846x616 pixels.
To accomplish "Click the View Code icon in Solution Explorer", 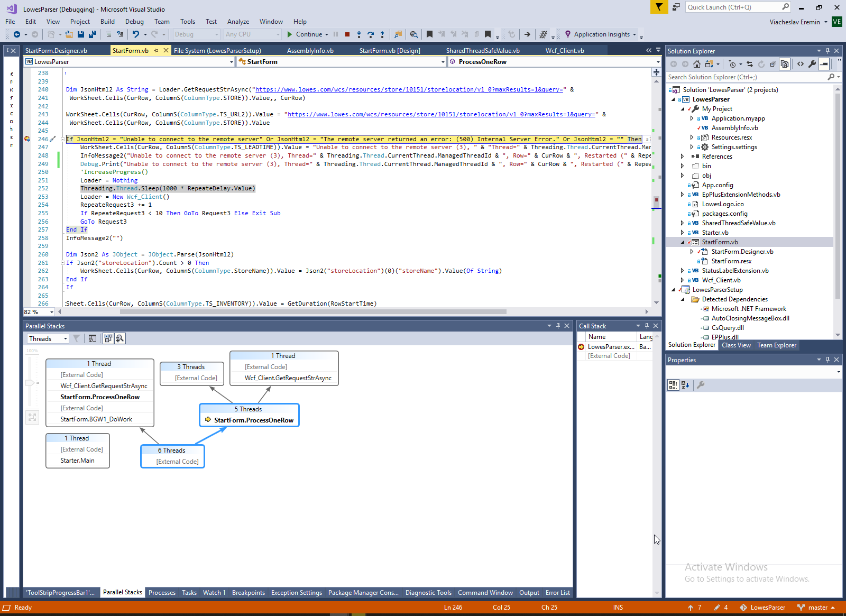I will [x=801, y=64].
